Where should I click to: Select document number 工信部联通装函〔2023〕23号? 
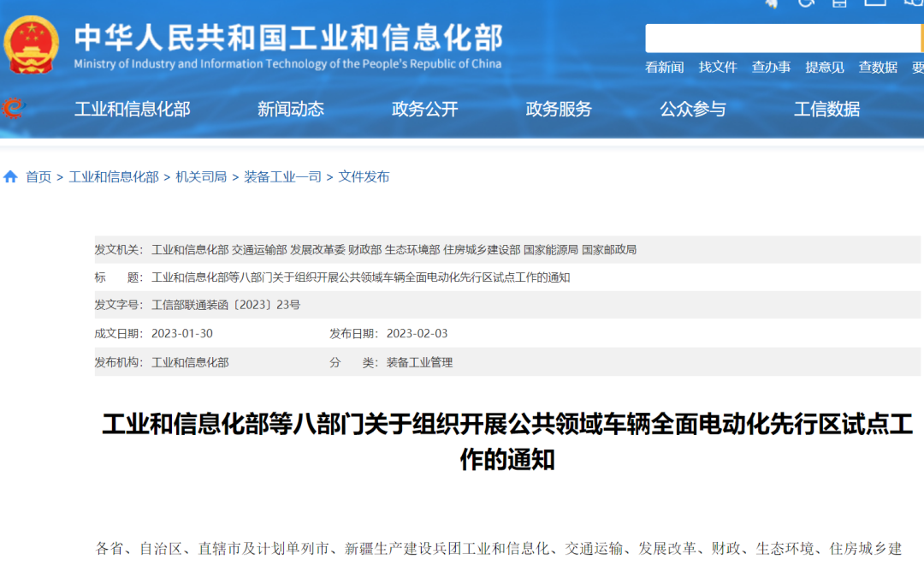tap(226, 305)
